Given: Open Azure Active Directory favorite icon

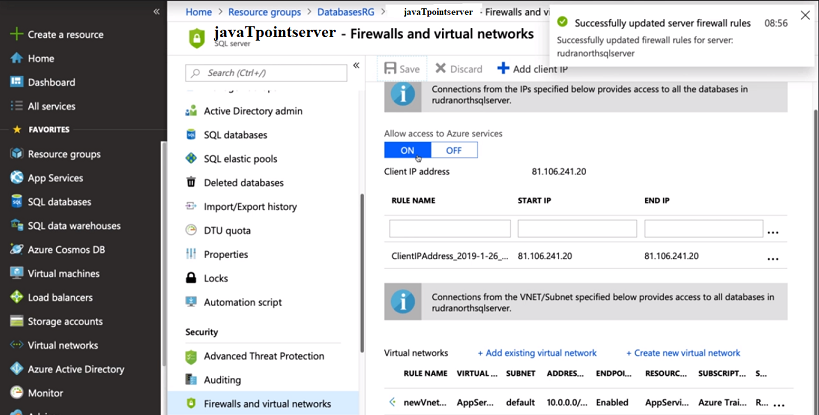Looking at the screenshot, I should (17, 369).
